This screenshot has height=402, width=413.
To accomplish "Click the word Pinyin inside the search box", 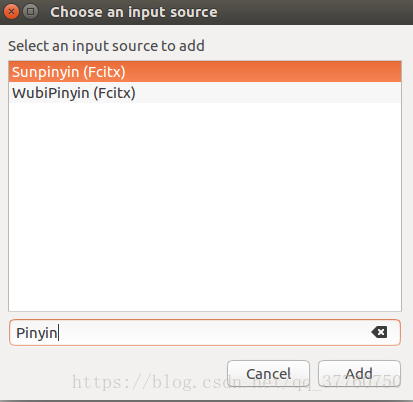I will 37,333.
